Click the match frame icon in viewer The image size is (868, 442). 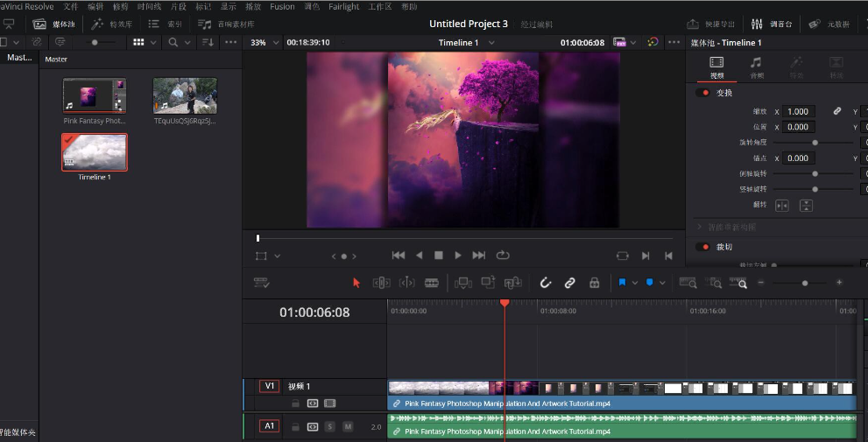(622, 256)
